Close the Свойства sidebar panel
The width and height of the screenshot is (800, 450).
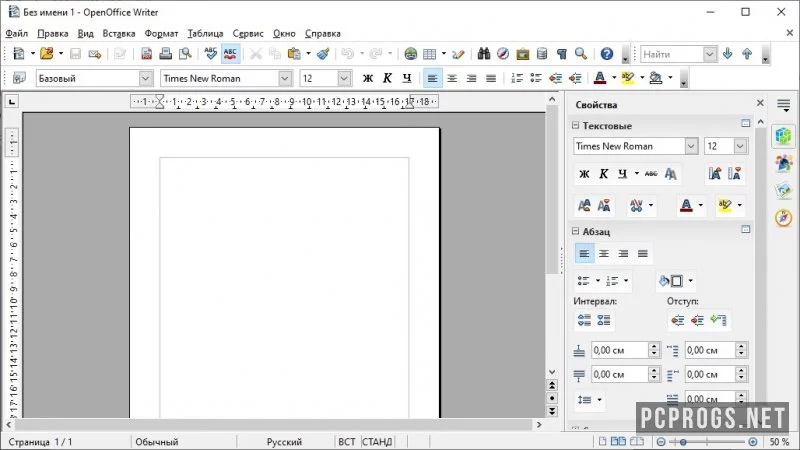(x=760, y=103)
